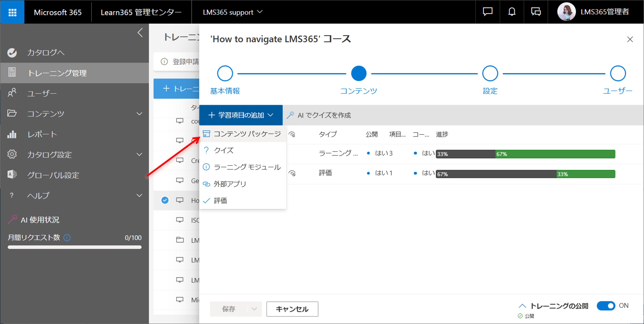Click the monitor icon in the Ge row

tap(180, 180)
